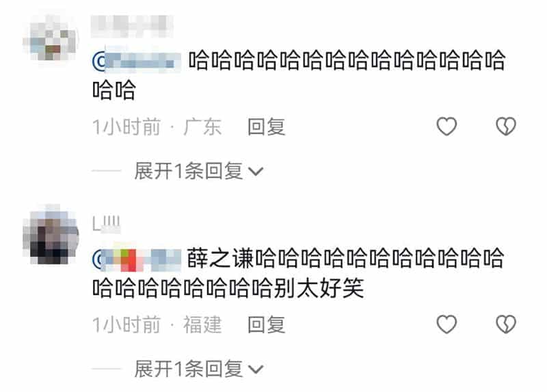Screen dimensions: 547x392
Task: Expand 展开1条回复 under the first comment
Action: coord(198,171)
